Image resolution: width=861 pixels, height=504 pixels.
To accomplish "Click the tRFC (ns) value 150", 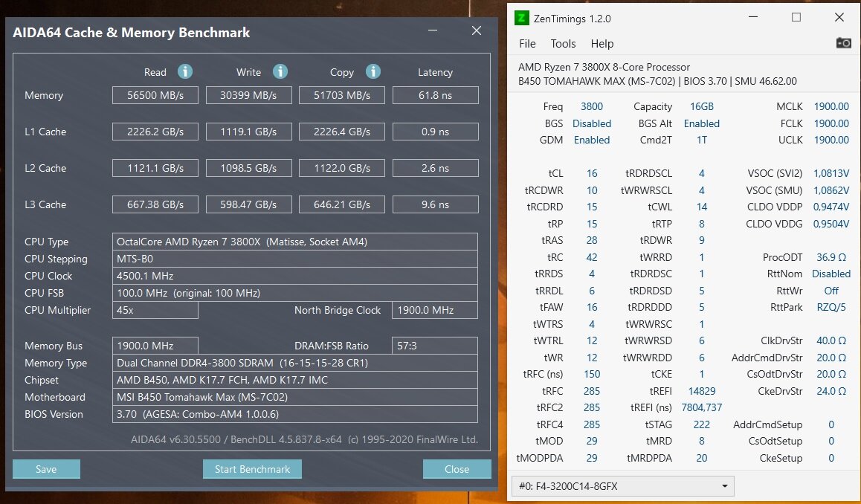I will (591, 374).
